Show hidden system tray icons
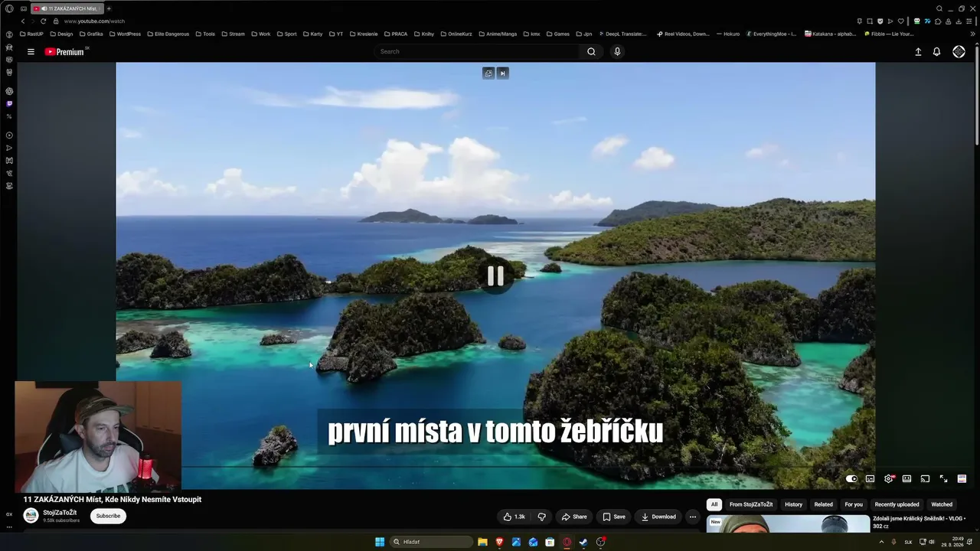The width and height of the screenshot is (980, 551). [x=881, y=542]
